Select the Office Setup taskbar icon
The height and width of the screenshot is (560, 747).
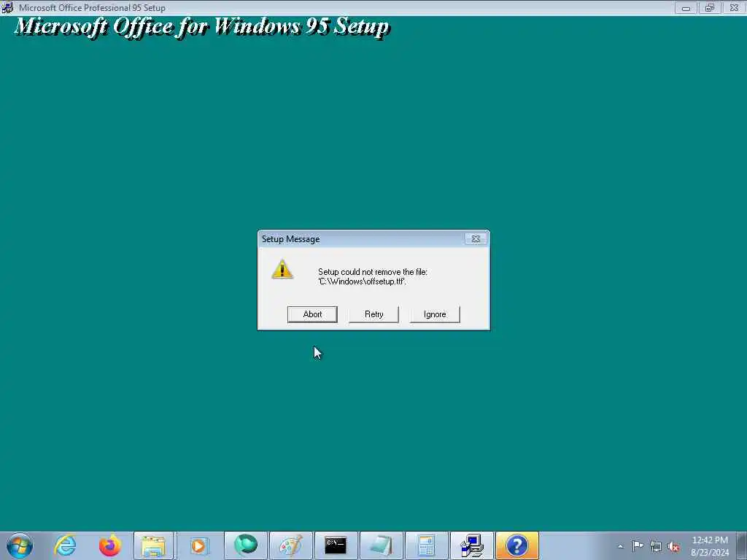pyautogui.click(x=472, y=545)
